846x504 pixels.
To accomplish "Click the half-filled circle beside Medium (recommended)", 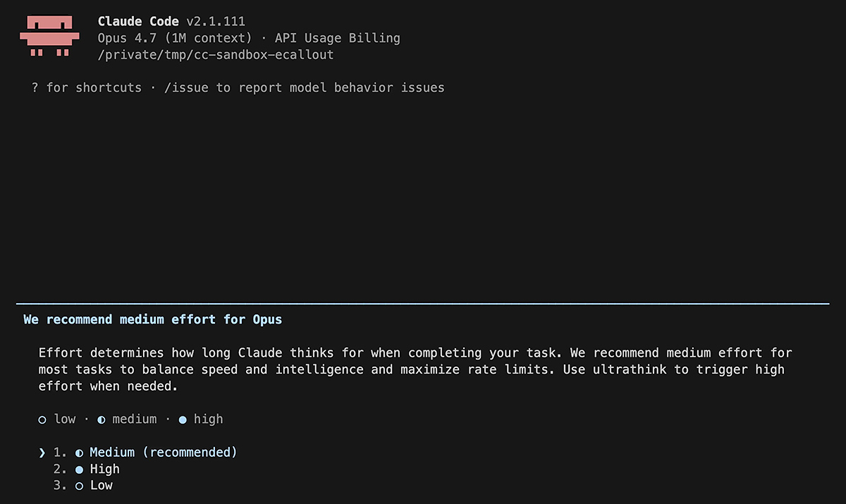I will click(79, 453).
